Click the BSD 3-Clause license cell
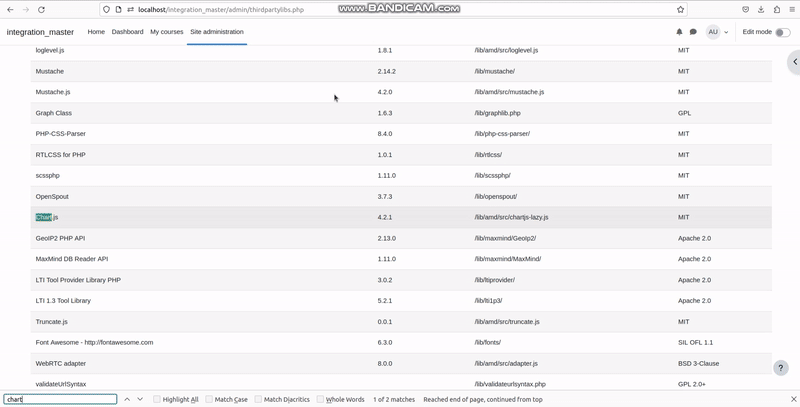The image size is (800, 407). coord(698,364)
